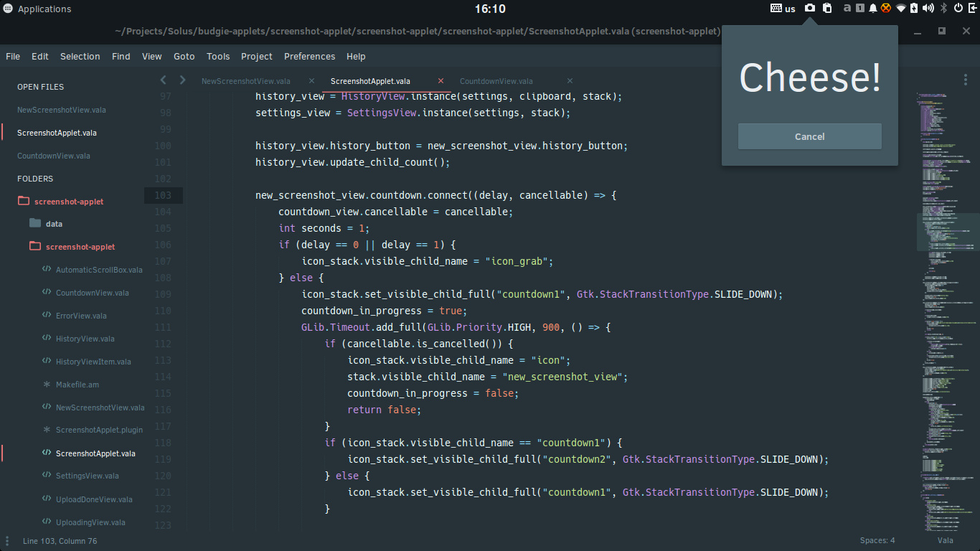
Task: Click the tab history back arrow
Action: [163, 80]
